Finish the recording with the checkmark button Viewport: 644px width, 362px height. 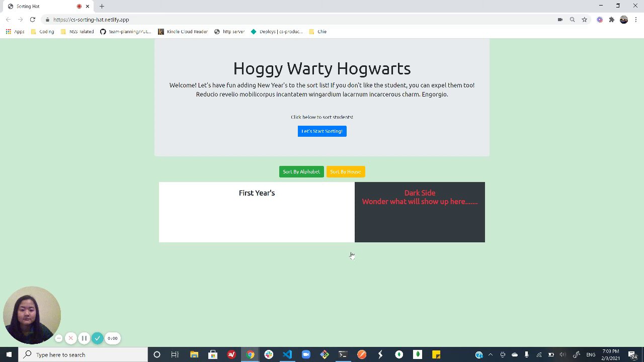coord(98,338)
